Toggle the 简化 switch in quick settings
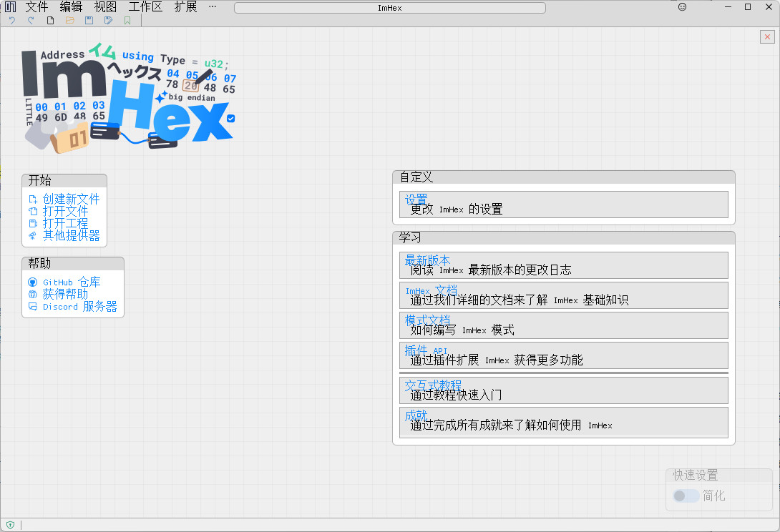This screenshot has width=780, height=532. pos(686,496)
